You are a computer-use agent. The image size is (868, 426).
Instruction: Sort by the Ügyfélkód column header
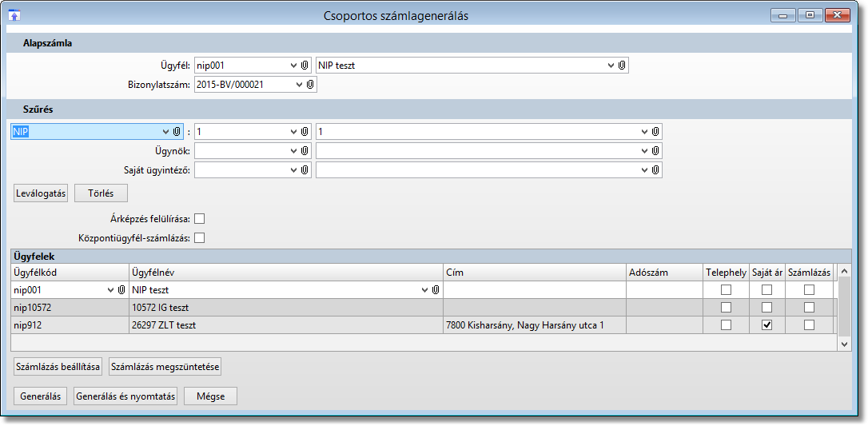[x=70, y=273]
